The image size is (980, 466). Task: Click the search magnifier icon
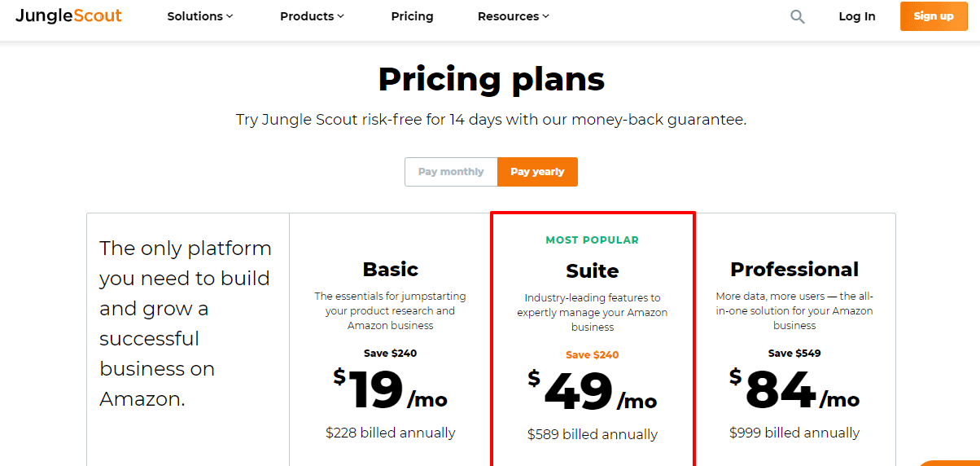coord(798,16)
